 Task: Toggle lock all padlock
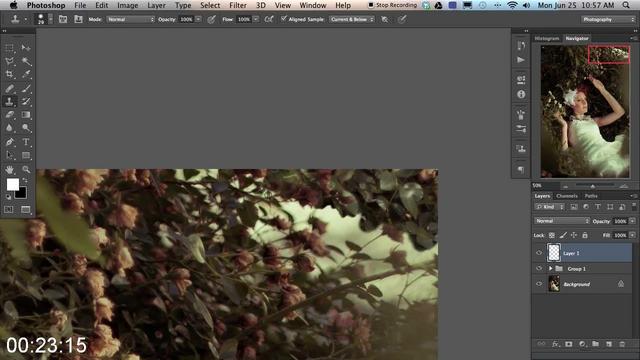585,235
